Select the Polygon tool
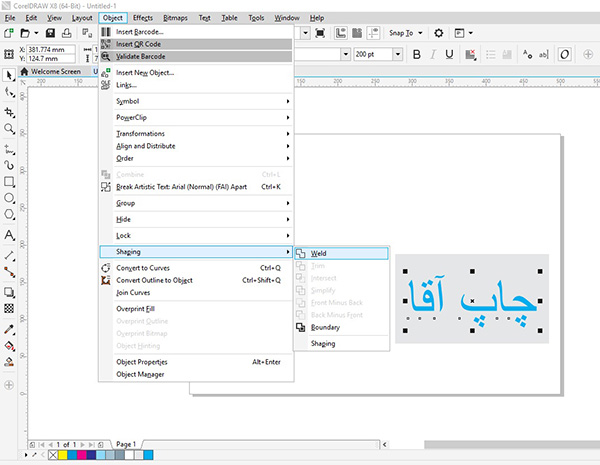 coord(9,214)
